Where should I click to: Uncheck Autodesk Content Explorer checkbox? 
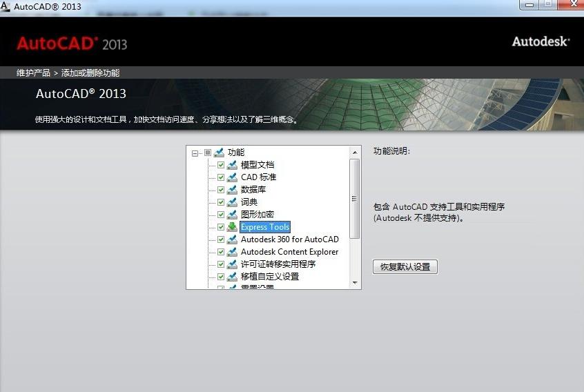point(221,252)
